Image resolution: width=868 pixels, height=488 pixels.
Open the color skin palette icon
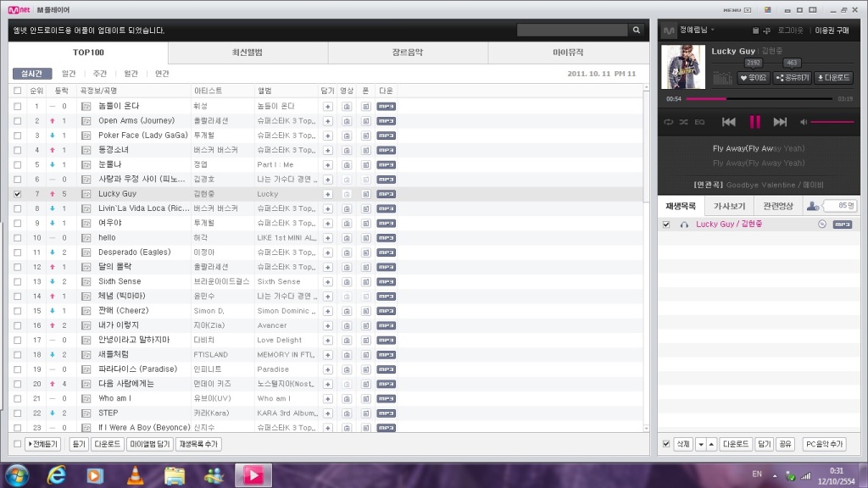coord(768,10)
